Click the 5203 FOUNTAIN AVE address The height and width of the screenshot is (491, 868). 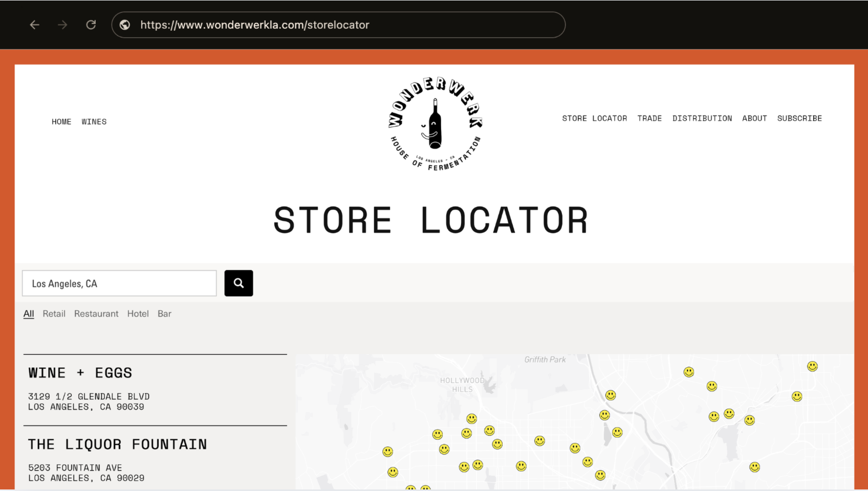(x=75, y=467)
